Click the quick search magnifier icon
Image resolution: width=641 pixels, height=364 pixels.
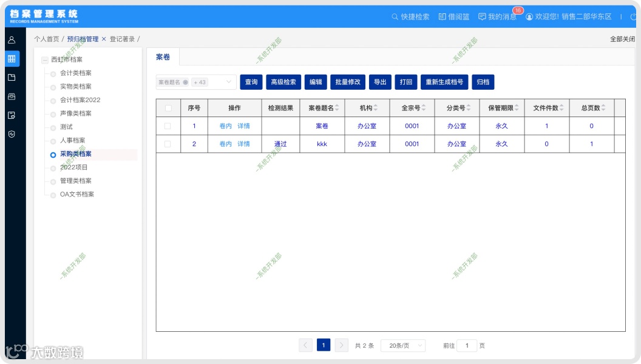395,17
